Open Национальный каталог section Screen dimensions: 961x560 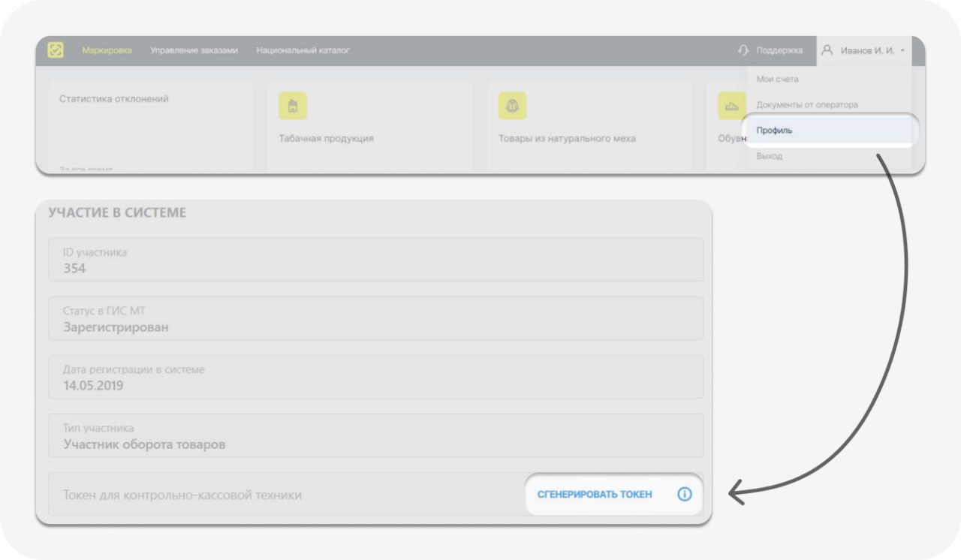tap(303, 50)
